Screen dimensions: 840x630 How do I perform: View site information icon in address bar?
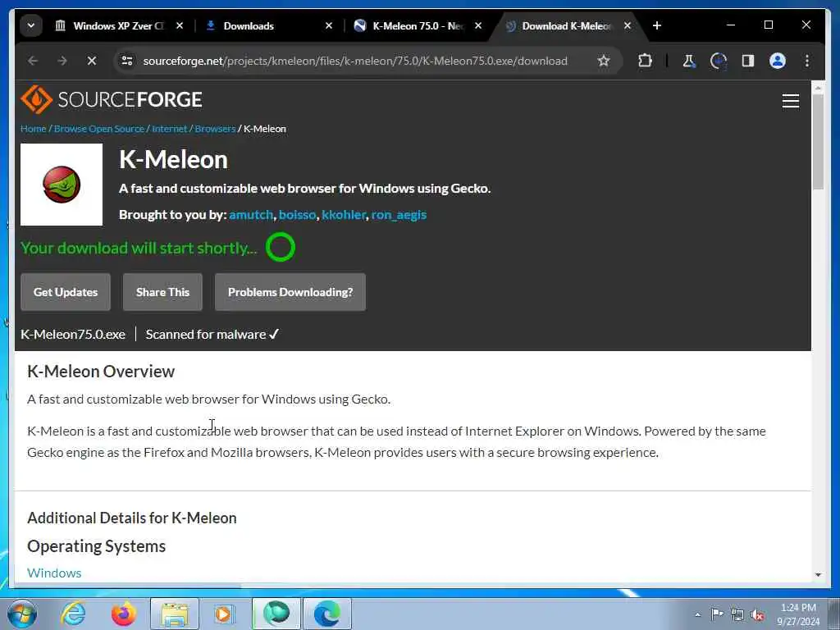pos(127,61)
